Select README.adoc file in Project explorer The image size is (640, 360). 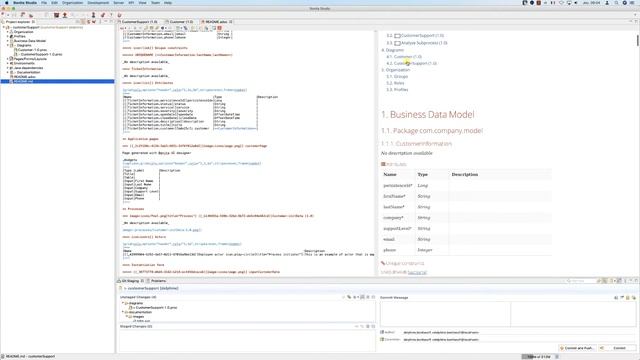click(x=24, y=77)
